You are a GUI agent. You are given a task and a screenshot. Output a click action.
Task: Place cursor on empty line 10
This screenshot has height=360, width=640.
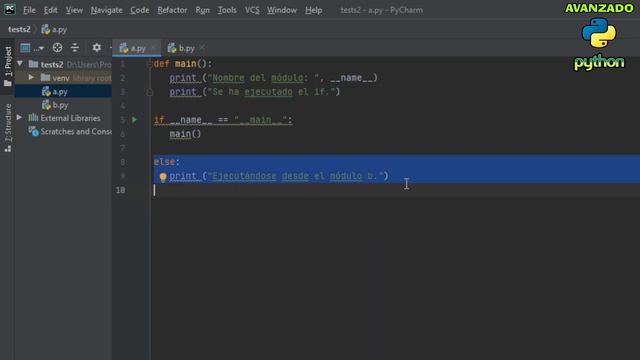point(395,190)
